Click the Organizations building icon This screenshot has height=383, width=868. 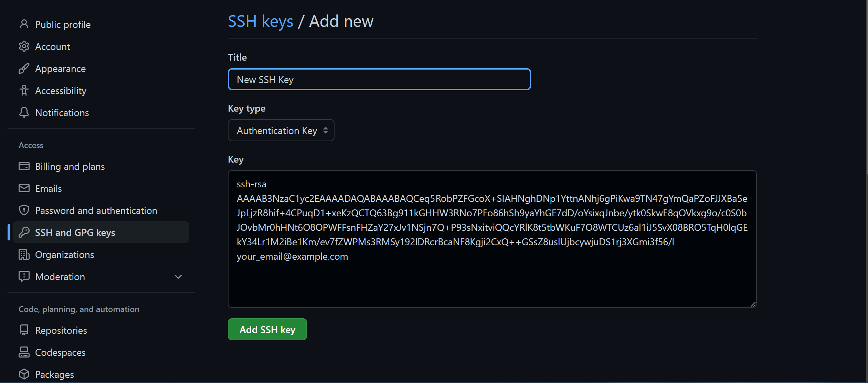[24, 254]
